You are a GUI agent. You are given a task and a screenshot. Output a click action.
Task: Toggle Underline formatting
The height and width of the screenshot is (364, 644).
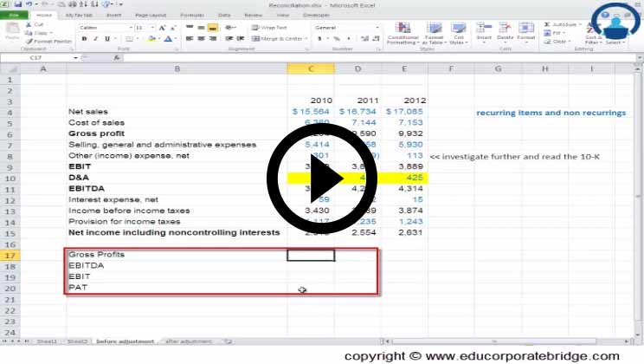click(x=107, y=39)
